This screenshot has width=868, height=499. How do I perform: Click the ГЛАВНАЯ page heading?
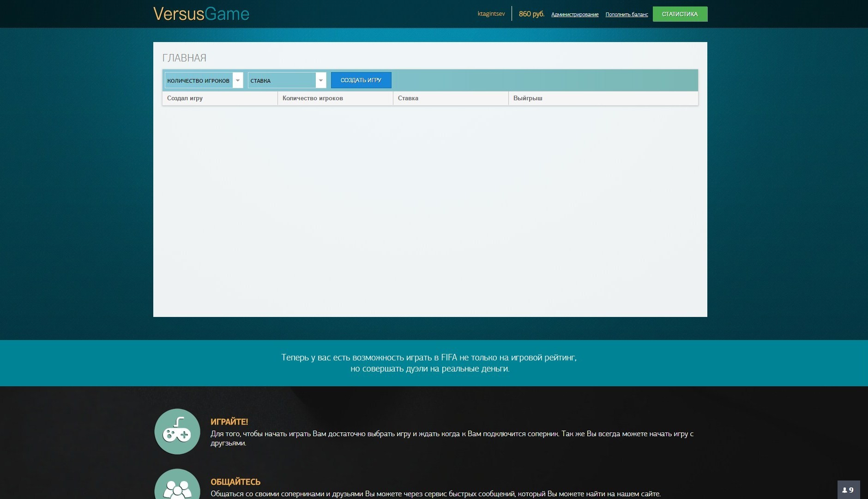click(x=184, y=58)
